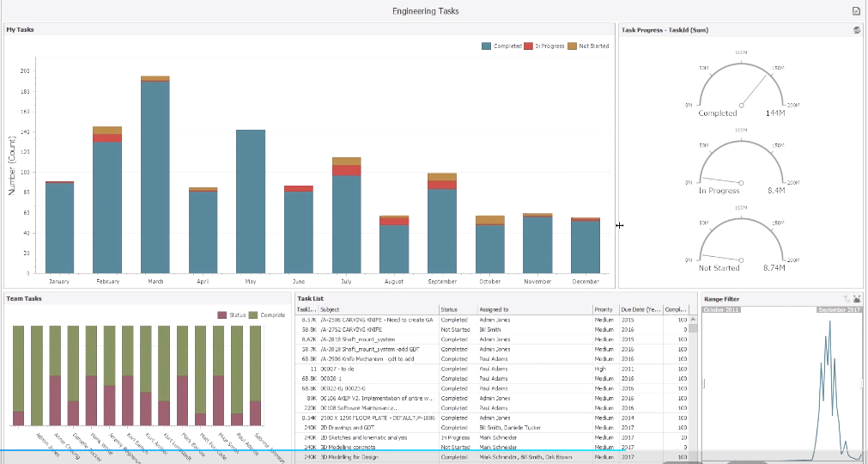Image resolution: width=868 pixels, height=464 pixels.
Task: Click the Complete legend swatch in Team Tasks
Action: click(x=253, y=315)
